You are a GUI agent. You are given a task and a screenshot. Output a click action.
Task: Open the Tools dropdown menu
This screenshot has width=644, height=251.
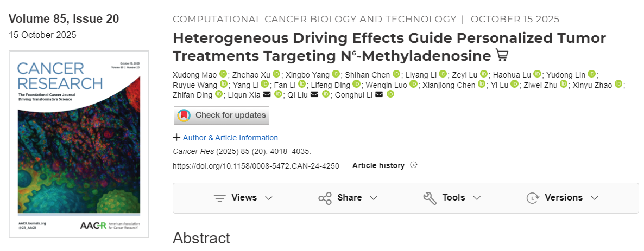pyautogui.click(x=452, y=198)
